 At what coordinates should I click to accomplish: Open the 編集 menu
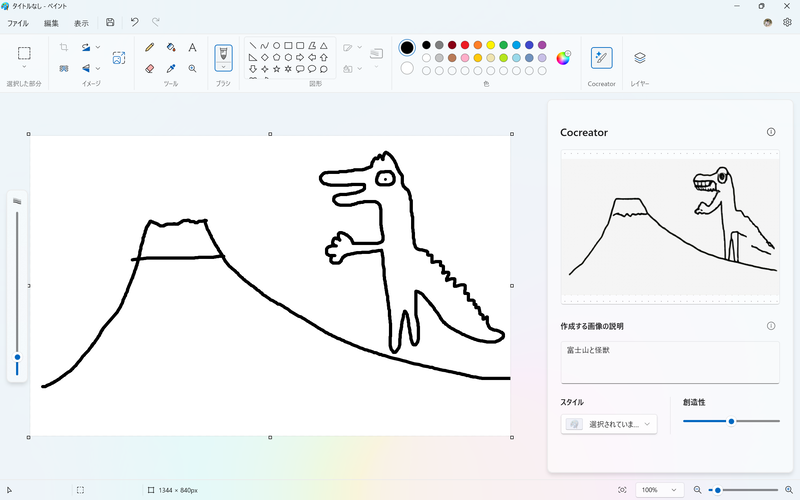click(51, 23)
